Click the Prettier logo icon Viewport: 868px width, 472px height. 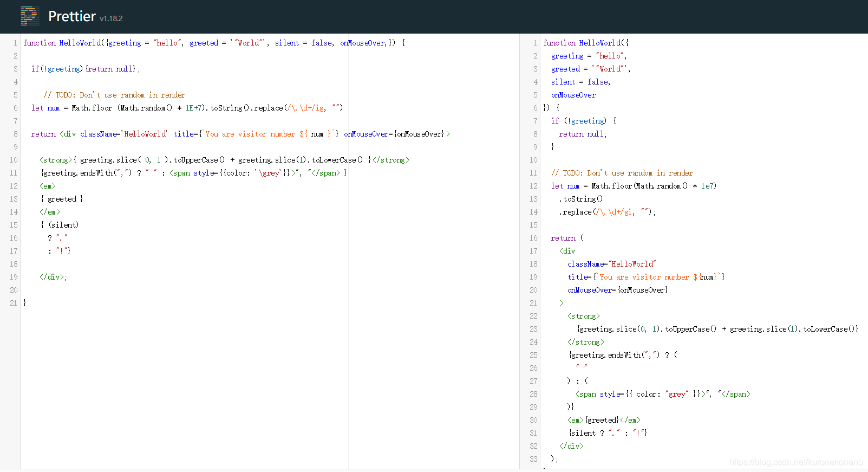pyautogui.click(x=30, y=16)
